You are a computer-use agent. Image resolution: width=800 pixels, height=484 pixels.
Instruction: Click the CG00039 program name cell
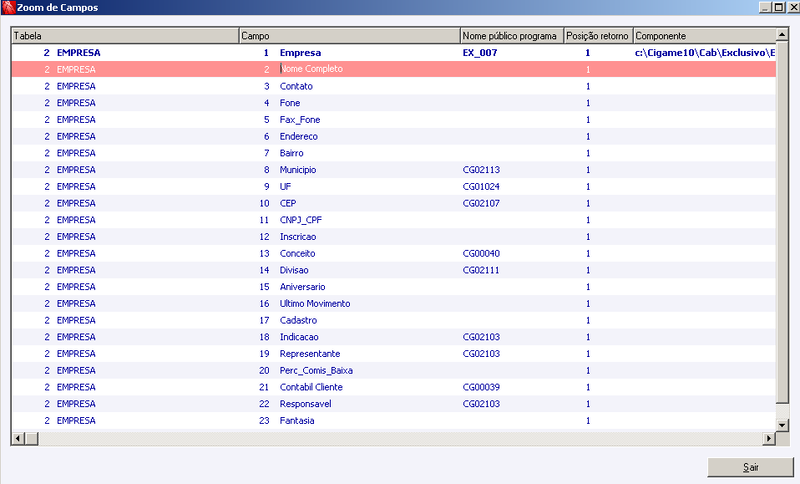coord(481,387)
